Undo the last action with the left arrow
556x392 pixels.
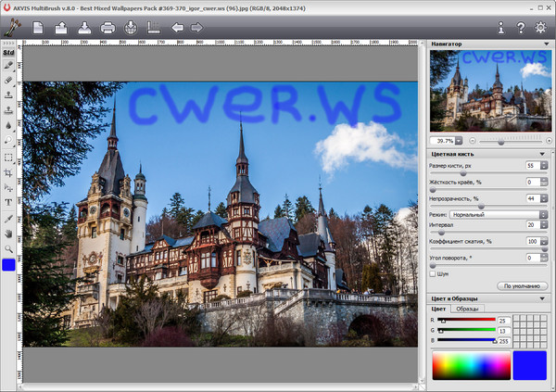click(x=177, y=27)
